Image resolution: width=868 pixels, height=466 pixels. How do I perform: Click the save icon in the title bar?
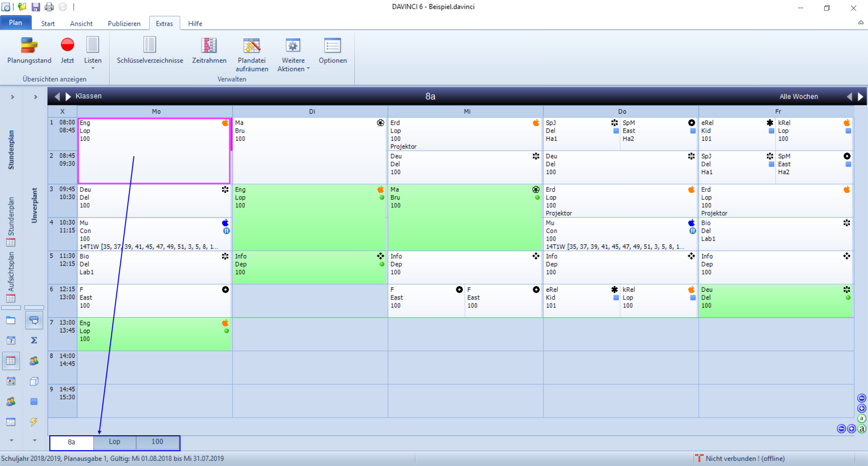point(36,7)
